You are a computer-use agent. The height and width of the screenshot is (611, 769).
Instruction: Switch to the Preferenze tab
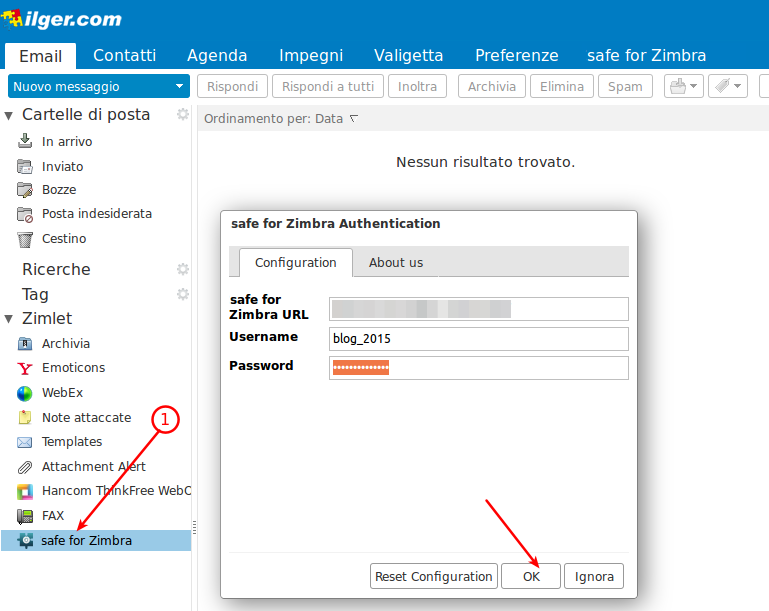pyautogui.click(x=516, y=55)
